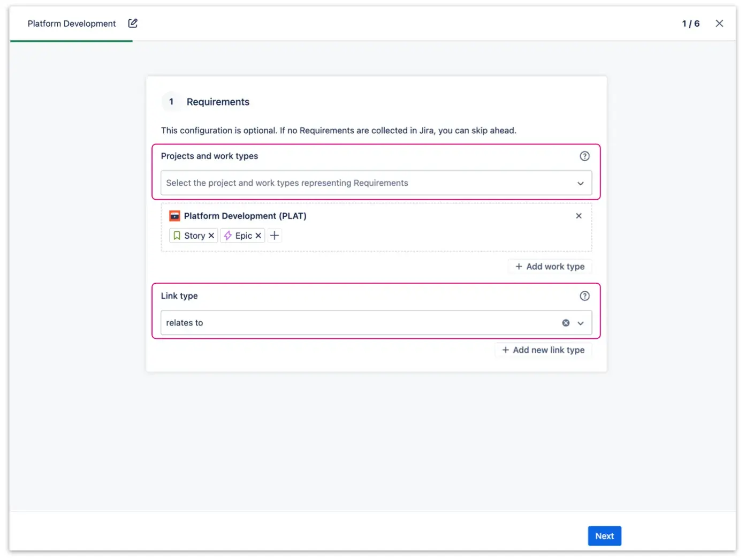Select the Platform Development tab label
Screen dimensions: 746x560
(x=71, y=23)
